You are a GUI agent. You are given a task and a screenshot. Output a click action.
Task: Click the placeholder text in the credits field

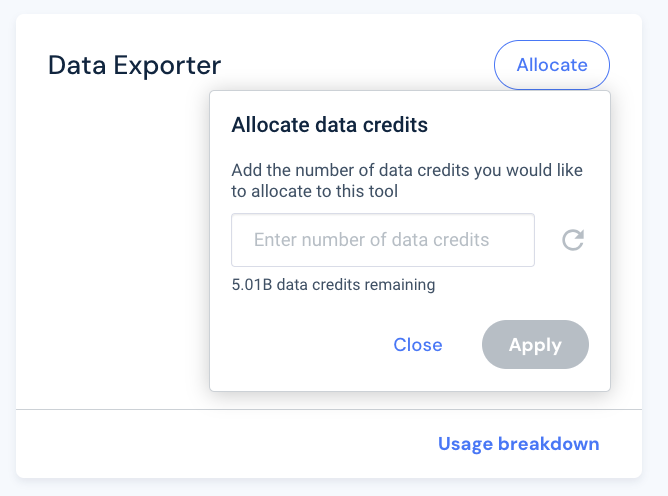(371, 240)
